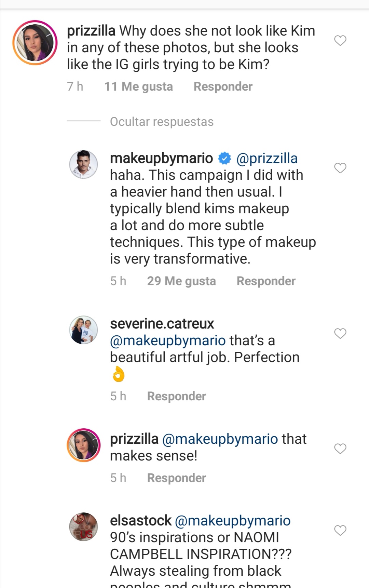Tap heart on makeupbymario's reply
This screenshot has width=369, height=588.
click(x=340, y=168)
